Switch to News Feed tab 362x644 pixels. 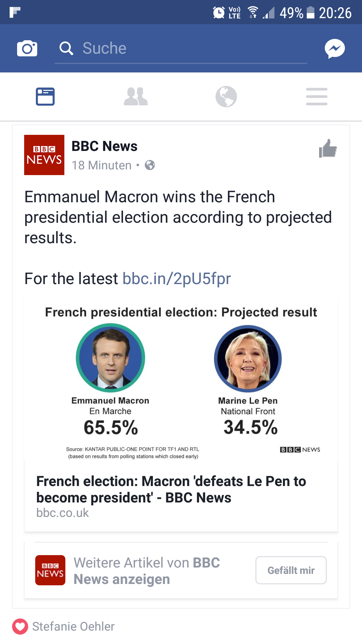coord(45,97)
